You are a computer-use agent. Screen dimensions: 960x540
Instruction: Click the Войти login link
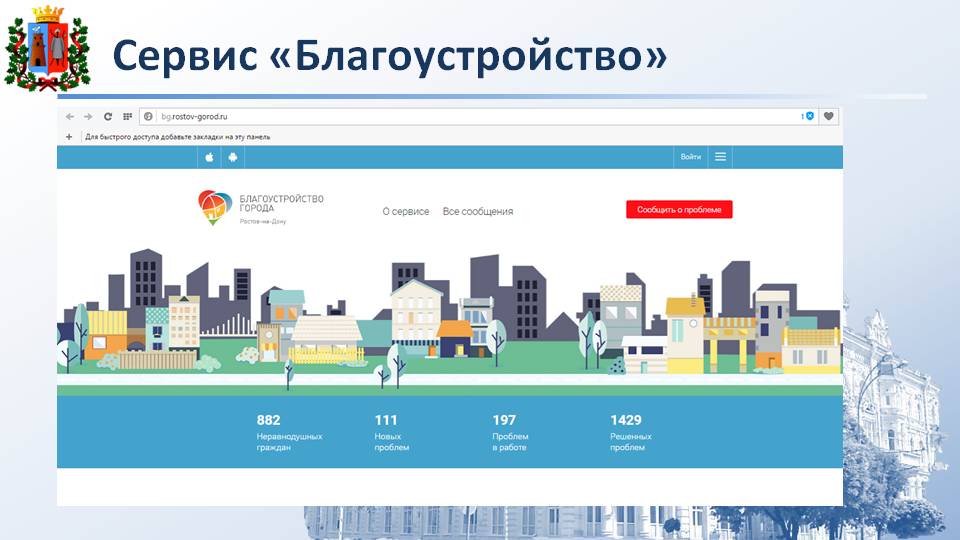[690, 157]
